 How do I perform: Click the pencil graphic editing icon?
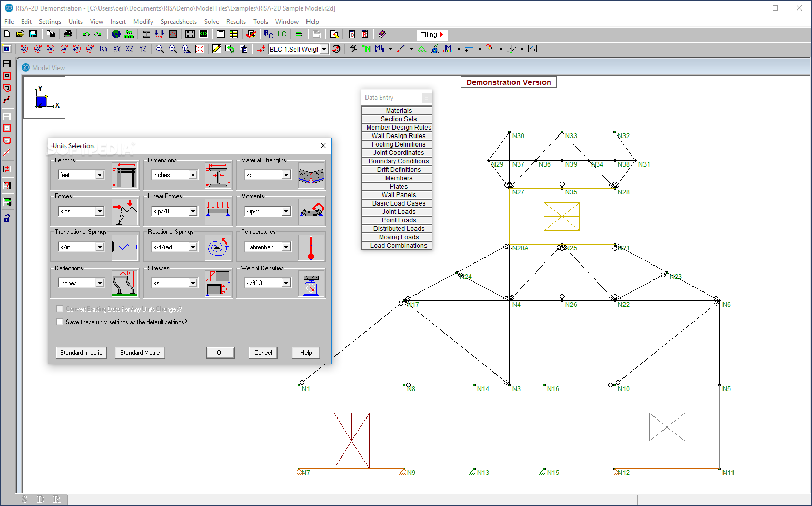[216, 48]
